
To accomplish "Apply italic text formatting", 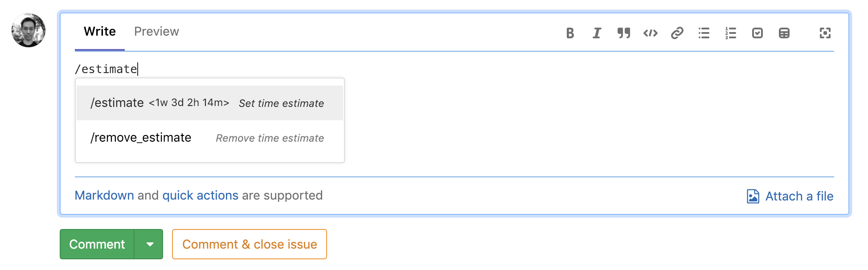I will [x=597, y=33].
